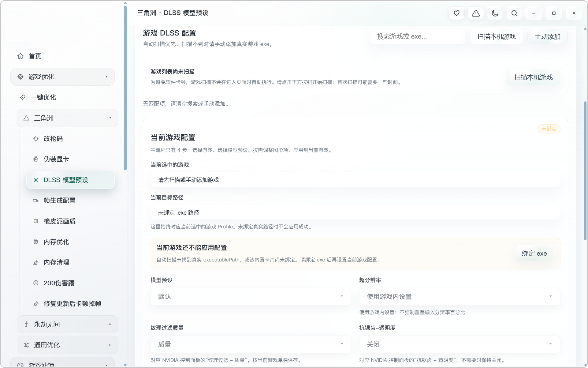Click the target icon beside 游戏优化
Screen dimensions: 588x368
(20, 77)
